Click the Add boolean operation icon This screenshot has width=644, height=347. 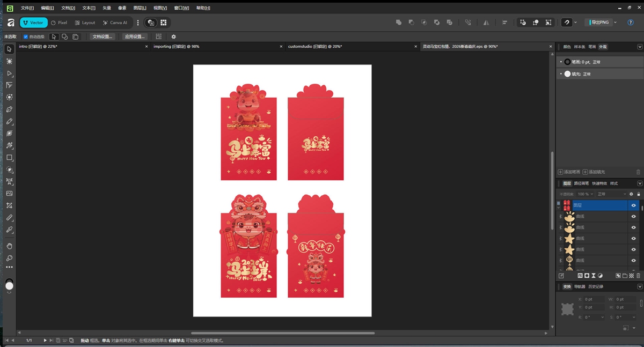(x=398, y=23)
